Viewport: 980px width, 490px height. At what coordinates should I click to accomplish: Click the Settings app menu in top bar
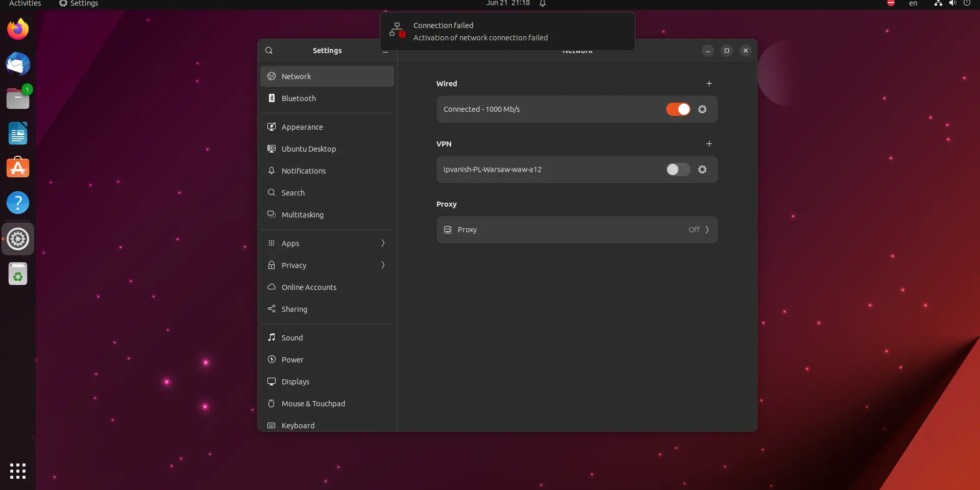79,4
